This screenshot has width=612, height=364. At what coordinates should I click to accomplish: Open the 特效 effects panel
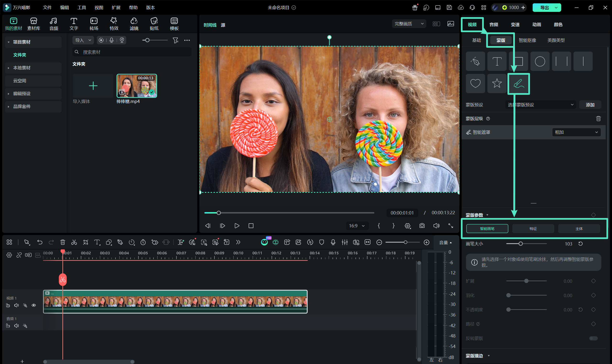114,24
